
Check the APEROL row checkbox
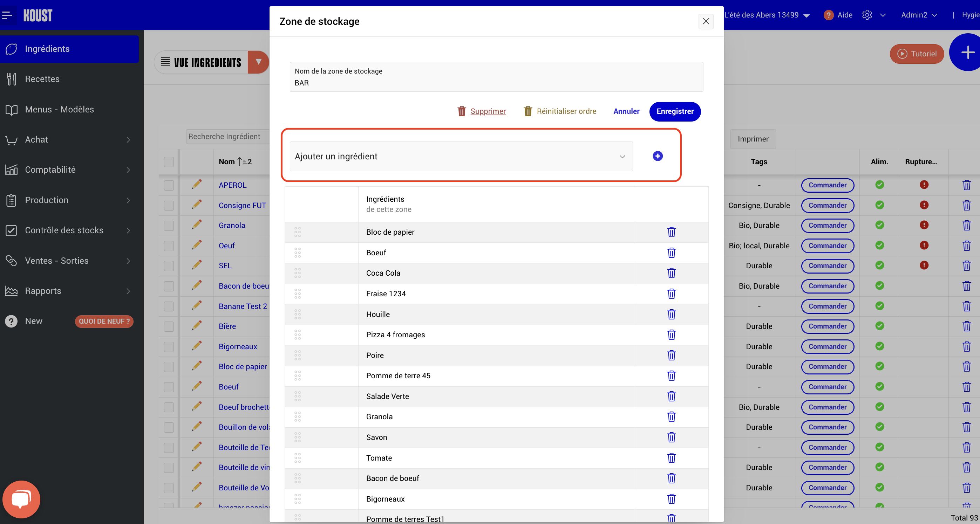[169, 185]
